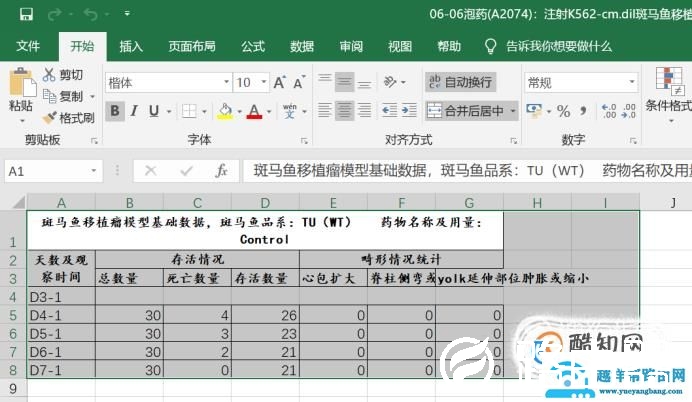Switch to the 帮助 ribbon tab
The height and width of the screenshot is (402, 692).
[x=449, y=46]
